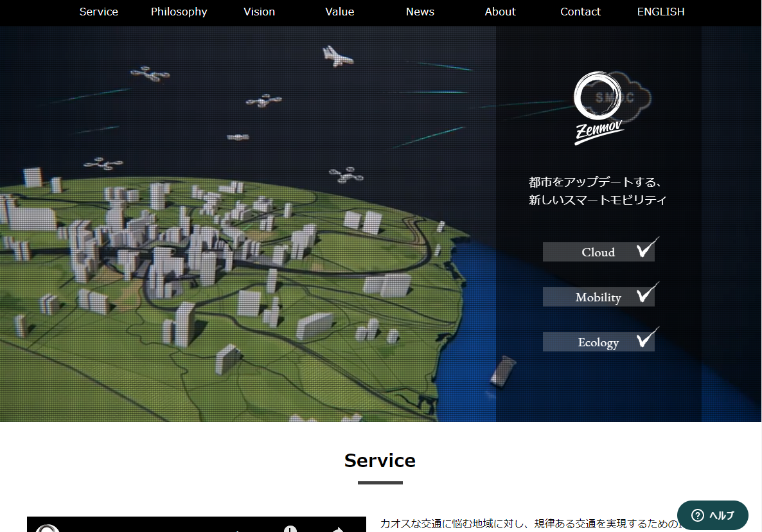762x532 pixels.
Task: Click the channel avatar on the video player
Action: coord(48,528)
